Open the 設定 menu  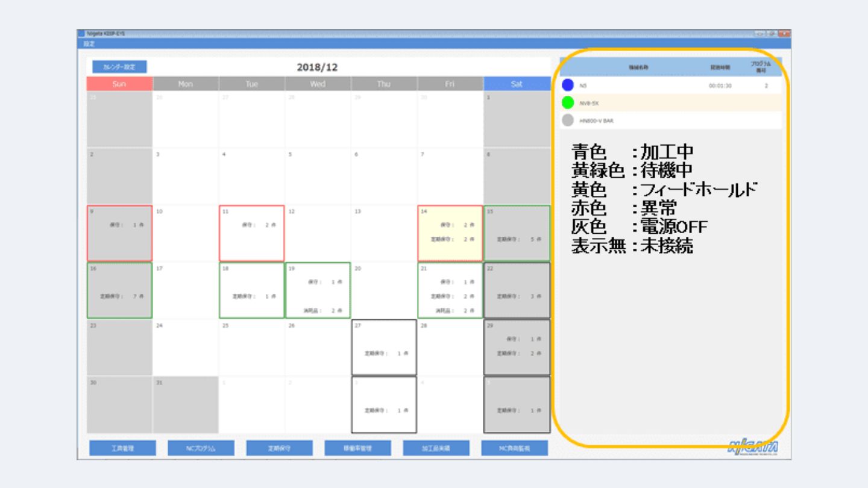[x=89, y=43]
